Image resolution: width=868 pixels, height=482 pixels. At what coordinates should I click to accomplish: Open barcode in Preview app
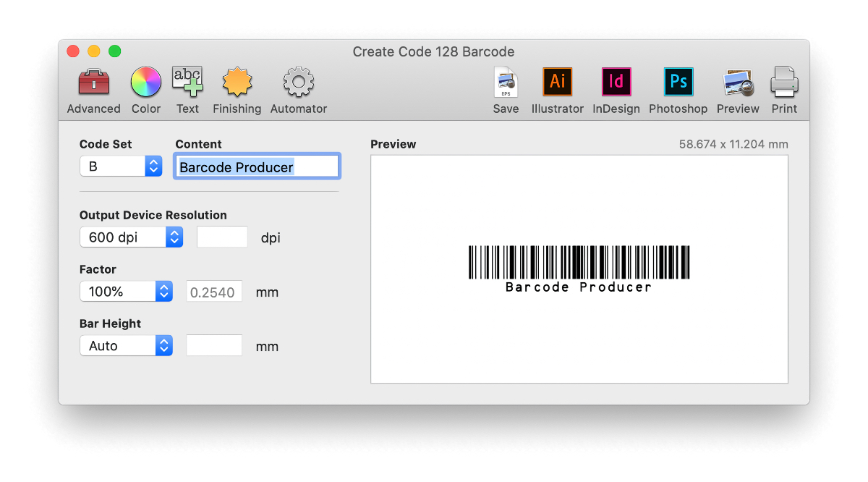pyautogui.click(x=739, y=83)
